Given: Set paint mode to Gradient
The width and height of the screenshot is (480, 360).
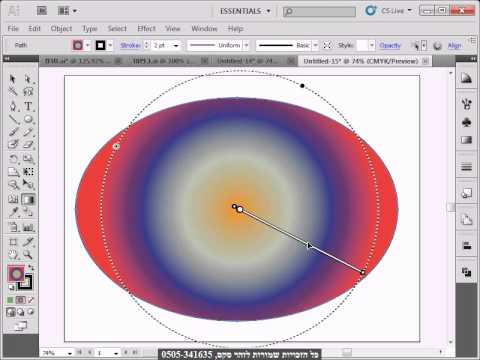Looking at the screenshot, I should tap(21, 300).
